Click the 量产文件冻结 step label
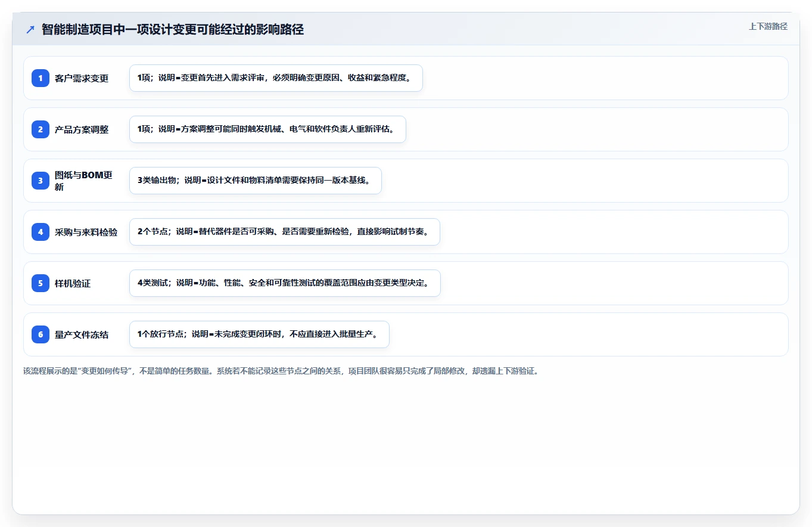Screen dimensions: 812x527 click(82, 334)
